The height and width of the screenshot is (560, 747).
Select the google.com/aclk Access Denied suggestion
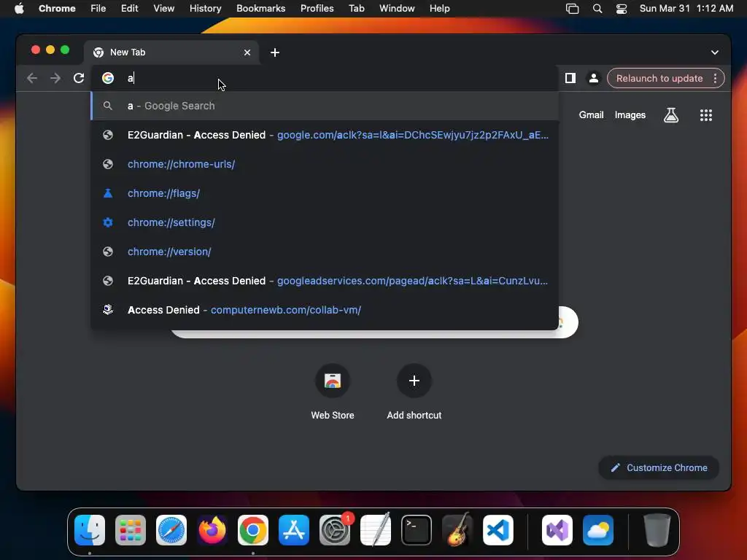pos(325,135)
